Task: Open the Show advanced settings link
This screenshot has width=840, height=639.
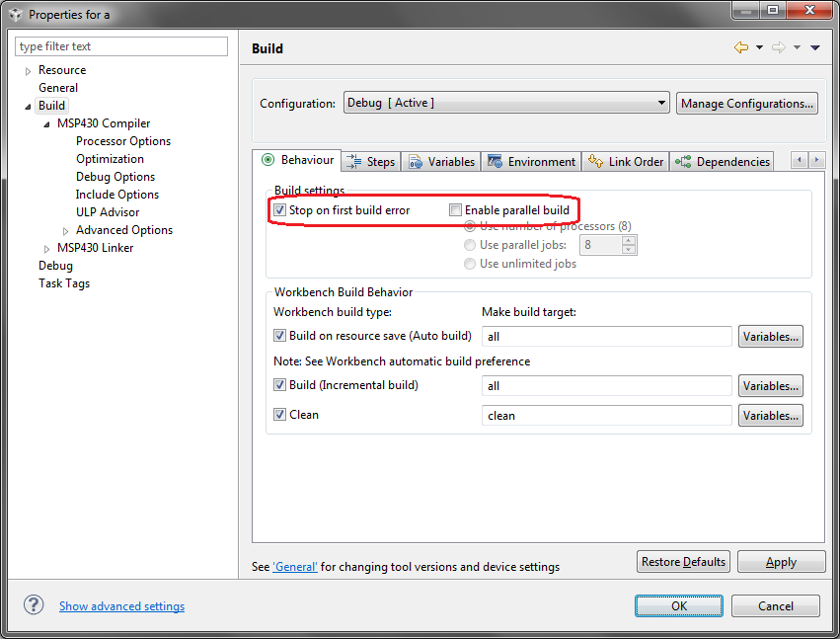Action: coord(121,605)
